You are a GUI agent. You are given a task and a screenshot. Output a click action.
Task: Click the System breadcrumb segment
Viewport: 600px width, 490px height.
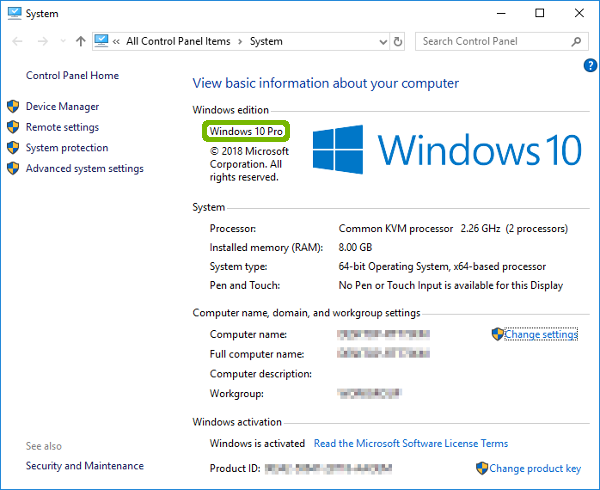coord(266,41)
